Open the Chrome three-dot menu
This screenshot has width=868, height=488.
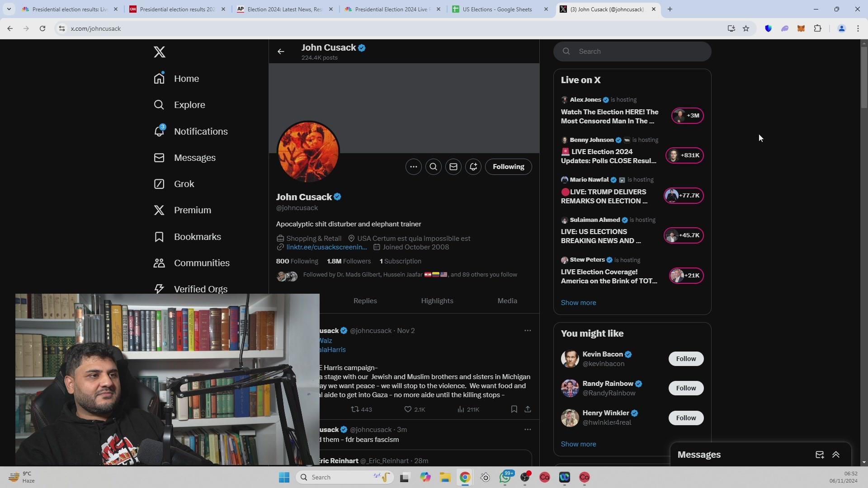[858, 28]
